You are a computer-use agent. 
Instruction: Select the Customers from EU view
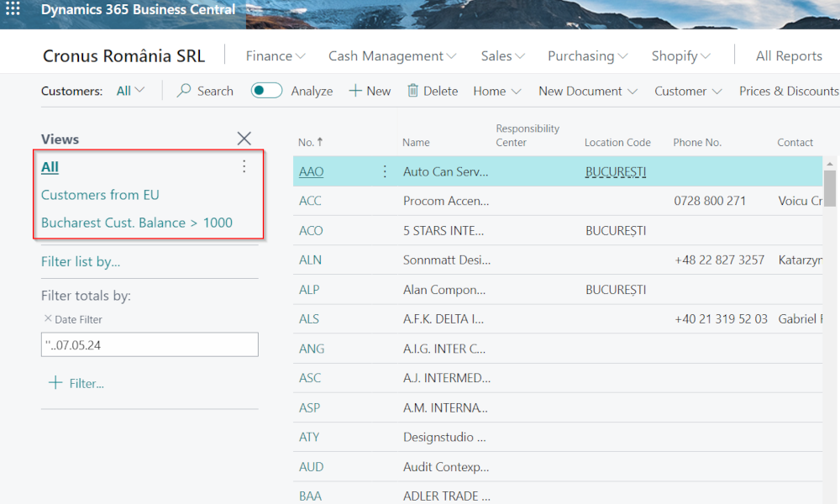[x=100, y=195]
